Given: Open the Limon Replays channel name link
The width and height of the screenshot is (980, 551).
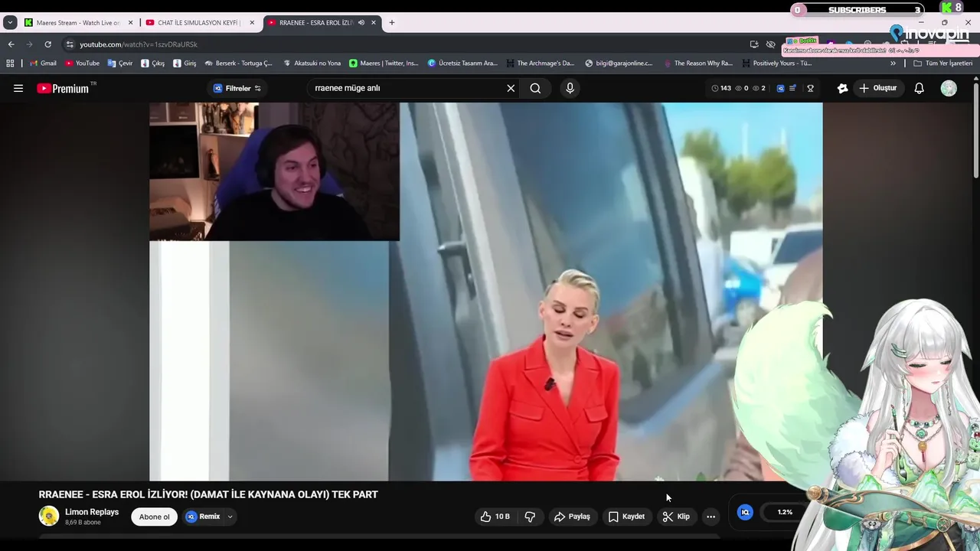Looking at the screenshot, I should click(x=92, y=512).
